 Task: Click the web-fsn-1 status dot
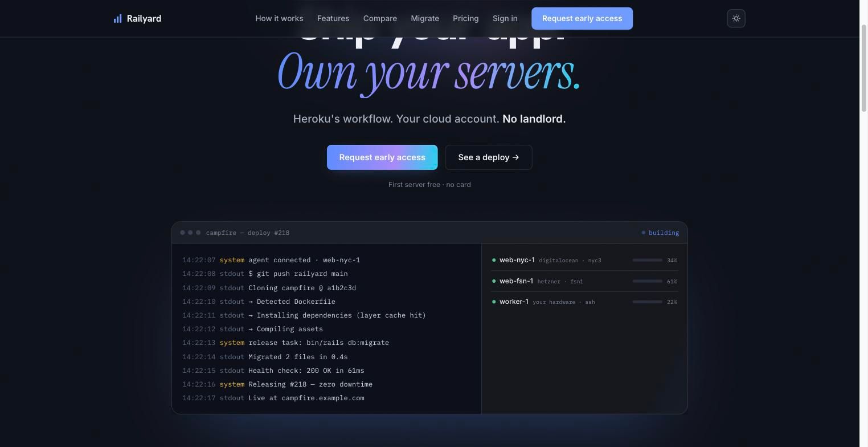[494, 281]
